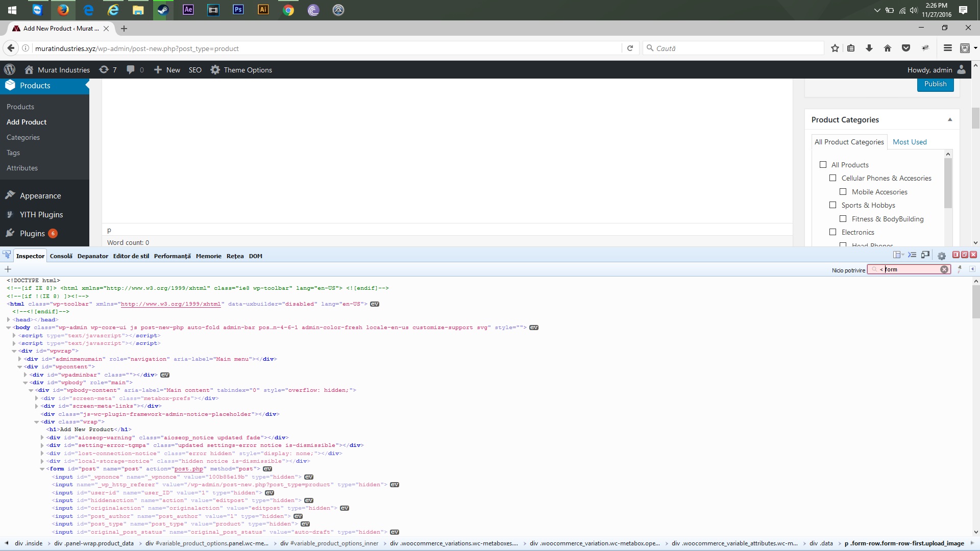This screenshot has height=551, width=980.
Task: Click the Publish button
Action: coord(936,84)
